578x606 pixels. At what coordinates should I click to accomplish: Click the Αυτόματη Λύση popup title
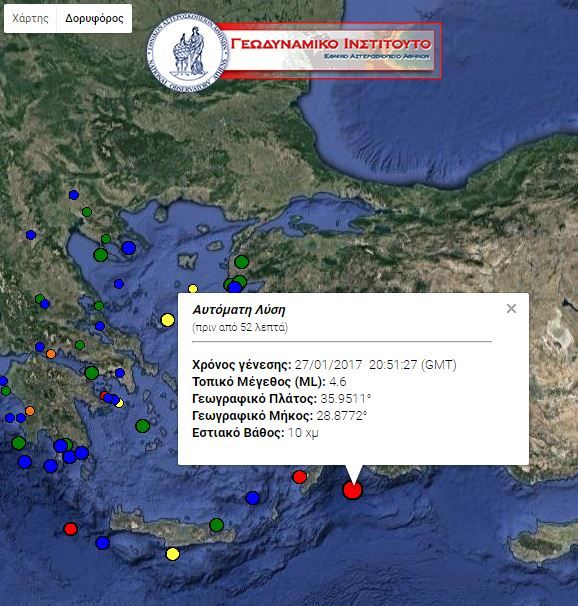coord(239,310)
